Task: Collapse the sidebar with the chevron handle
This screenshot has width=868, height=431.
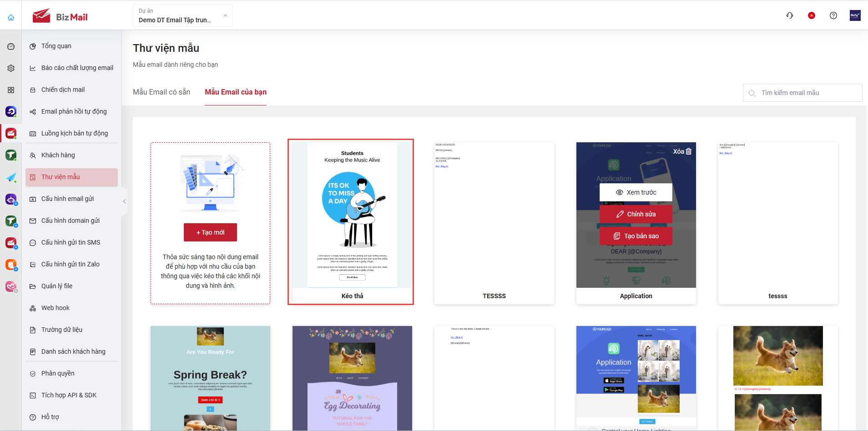Action: point(124,201)
